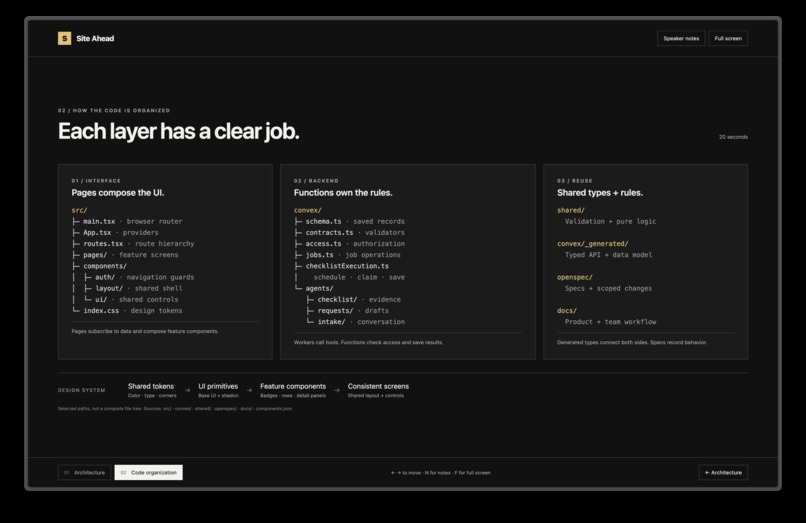Enter Full screen mode
Image resolution: width=806 pixels, height=523 pixels.
coord(728,38)
